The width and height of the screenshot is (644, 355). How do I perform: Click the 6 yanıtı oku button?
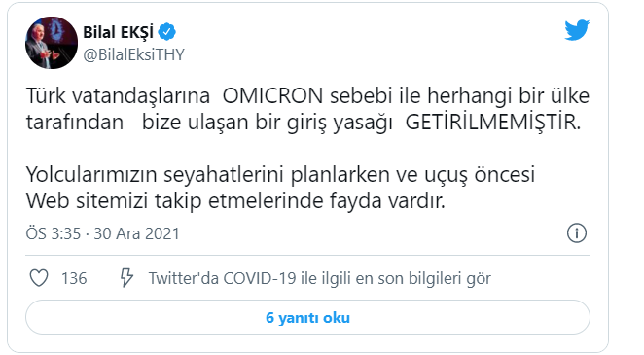307,317
